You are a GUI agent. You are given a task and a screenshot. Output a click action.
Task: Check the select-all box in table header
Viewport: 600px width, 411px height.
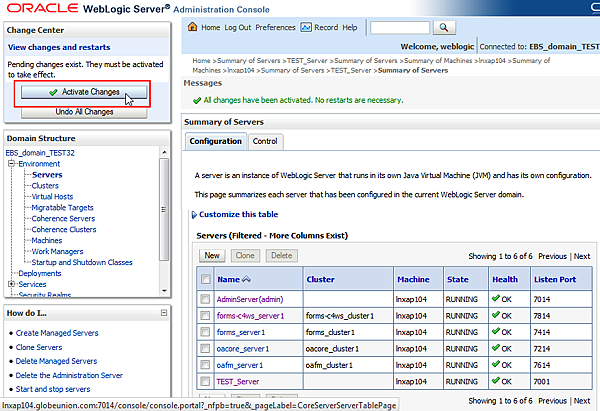[x=205, y=279]
